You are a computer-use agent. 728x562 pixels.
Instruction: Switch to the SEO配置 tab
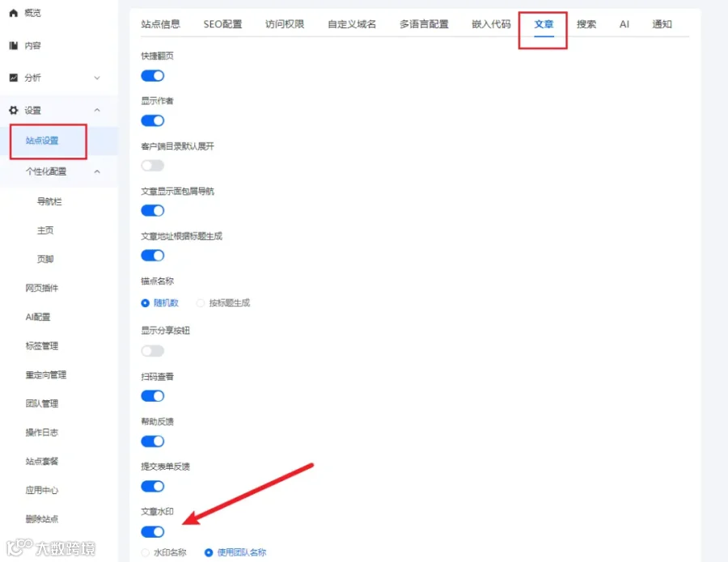click(223, 24)
